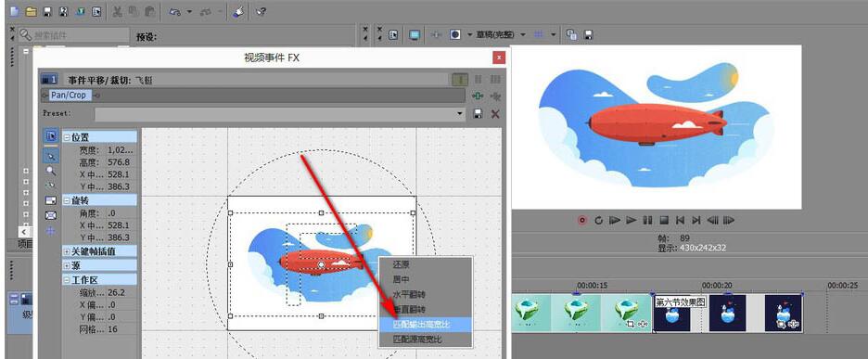The height and width of the screenshot is (359, 868).
Task: Choose 匹配源高宽比 from the context menu
Action: 425,340
